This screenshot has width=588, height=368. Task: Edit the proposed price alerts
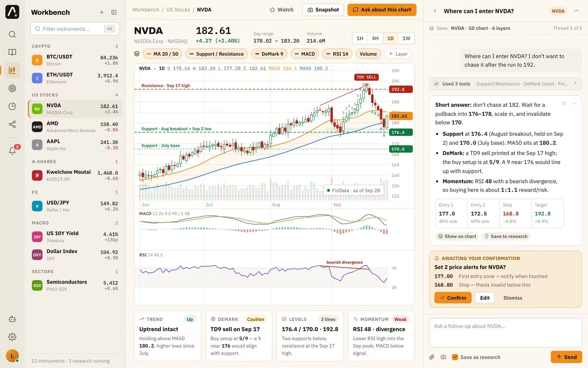pyautogui.click(x=485, y=298)
